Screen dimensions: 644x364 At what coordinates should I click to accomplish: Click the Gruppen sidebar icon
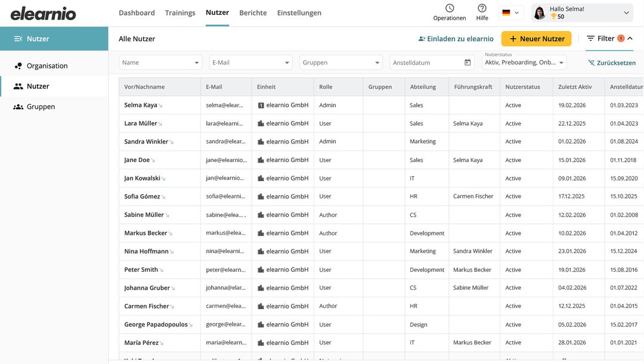[18, 107]
